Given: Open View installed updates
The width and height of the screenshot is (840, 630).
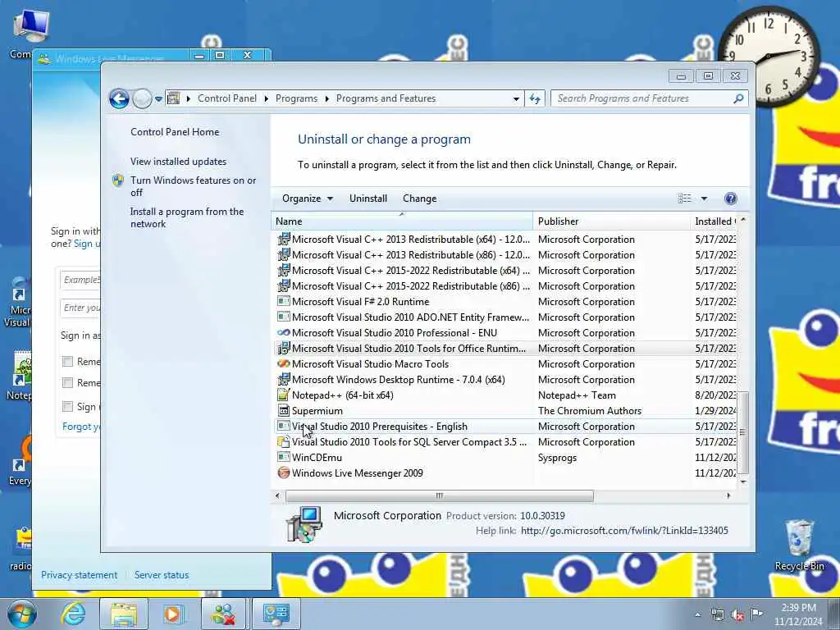Looking at the screenshot, I should click(178, 162).
